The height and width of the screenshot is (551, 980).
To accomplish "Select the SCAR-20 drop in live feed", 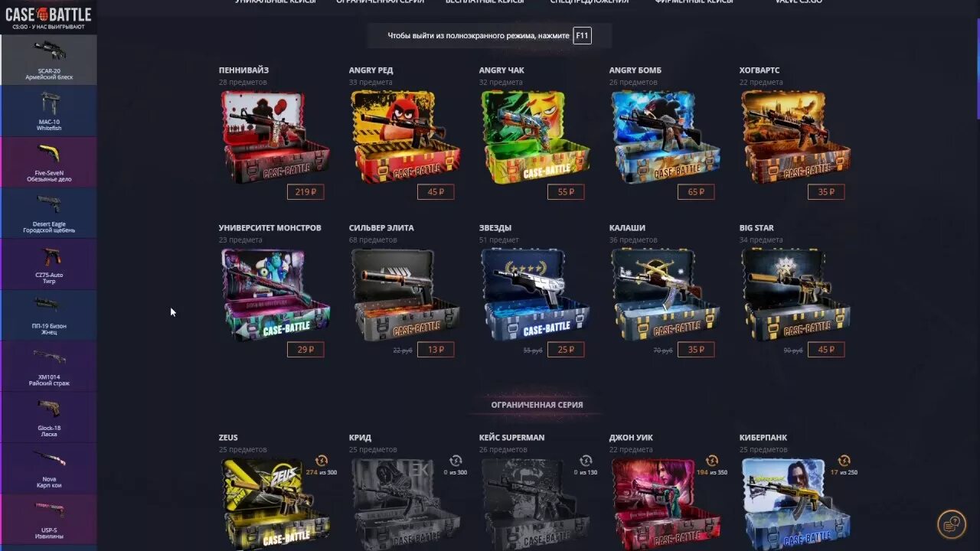I will coord(48,60).
